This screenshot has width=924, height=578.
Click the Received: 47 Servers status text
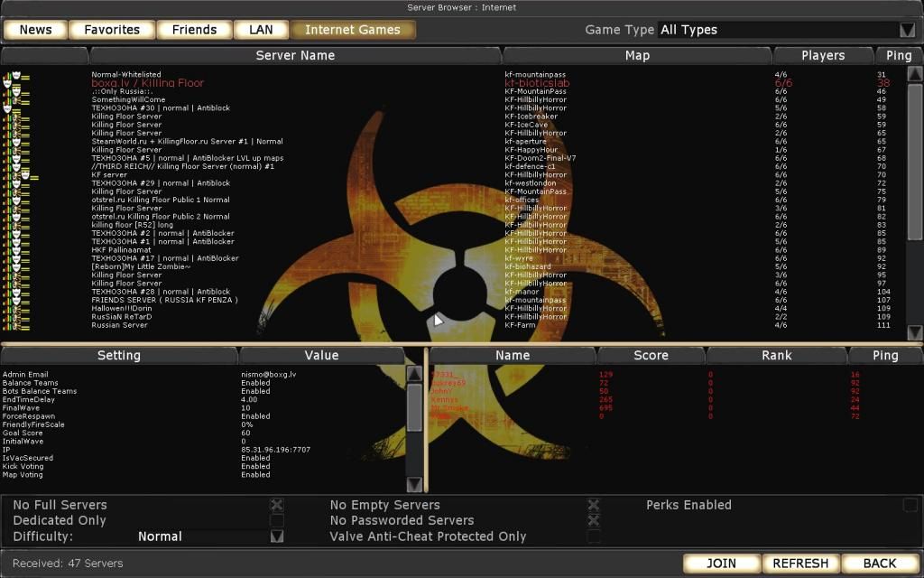(68, 564)
